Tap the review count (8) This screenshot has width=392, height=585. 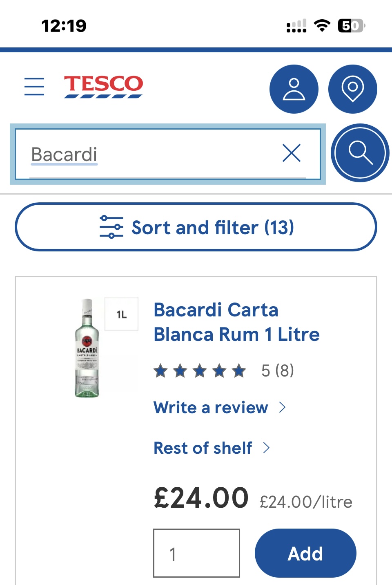285,371
